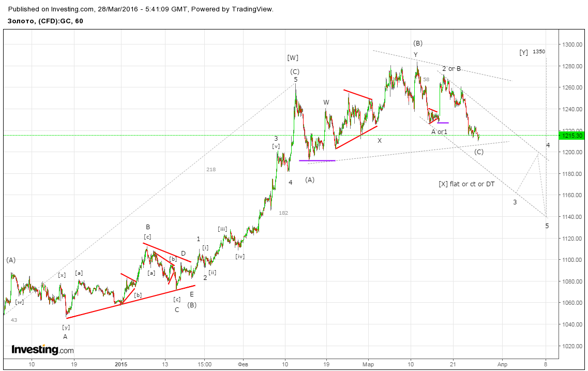Click the '[iii]' subwave label

(222, 229)
